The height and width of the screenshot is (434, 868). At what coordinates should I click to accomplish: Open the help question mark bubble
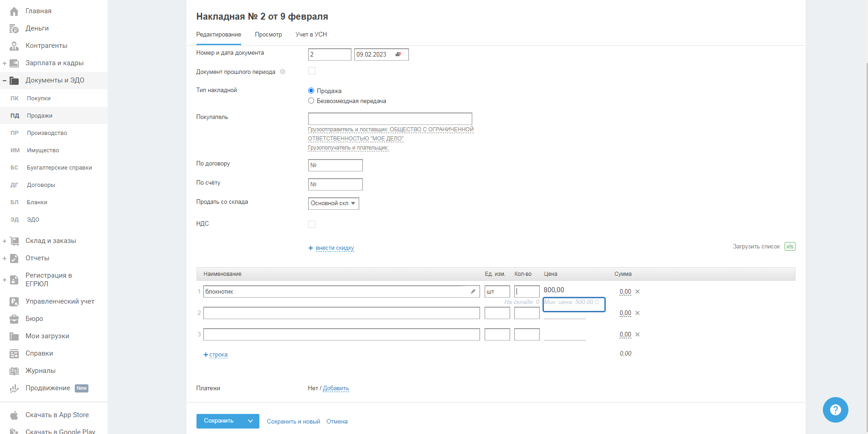click(835, 410)
